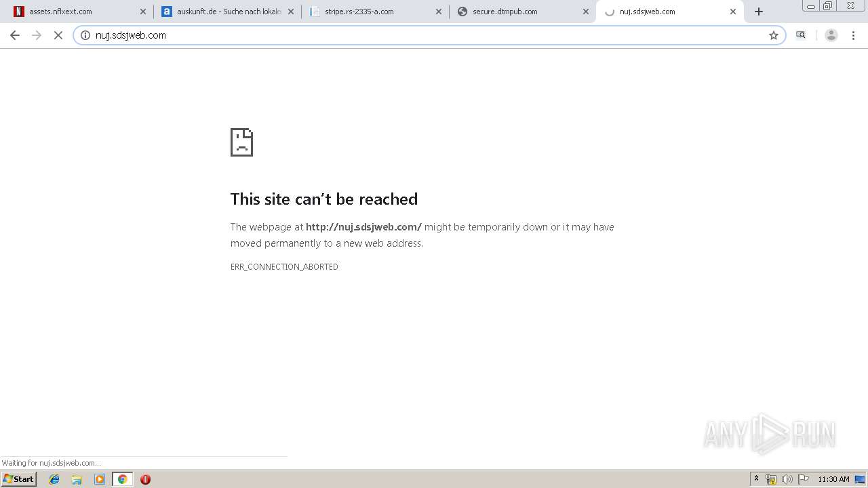Open the Chrome profile avatar
This screenshot has height=488, width=868.
click(831, 35)
